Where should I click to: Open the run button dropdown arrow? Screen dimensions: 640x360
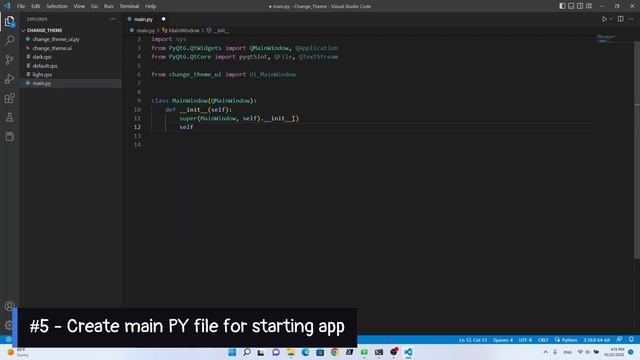[611, 19]
